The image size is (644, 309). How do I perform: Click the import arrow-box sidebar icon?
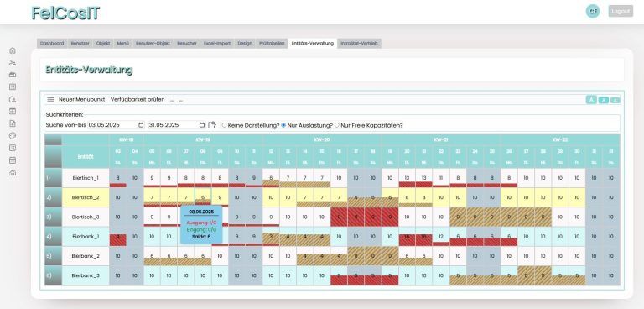(13, 111)
